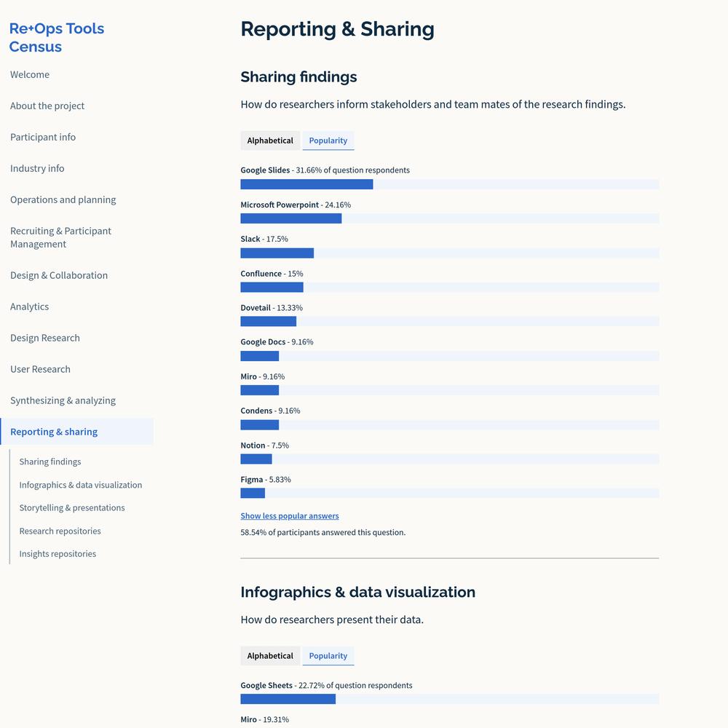The height and width of the screenshot is (728, 728).
Task: Select Popularity tab under Sharing findings
Action: 328,141
